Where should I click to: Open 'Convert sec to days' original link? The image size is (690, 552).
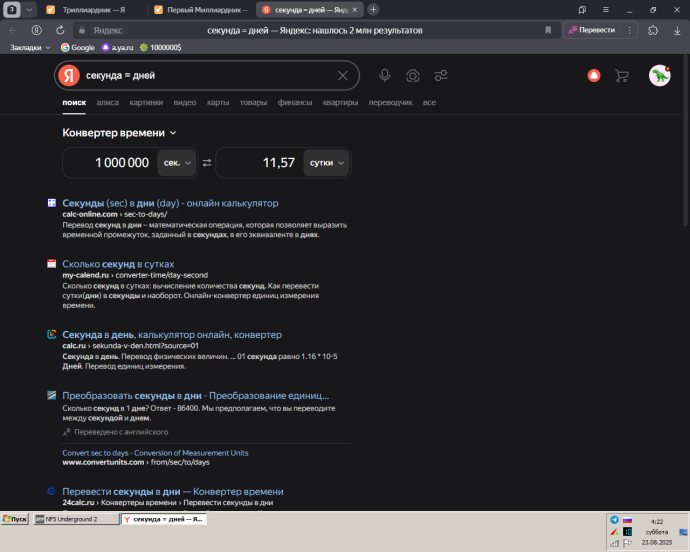click(x=155, y=453)
